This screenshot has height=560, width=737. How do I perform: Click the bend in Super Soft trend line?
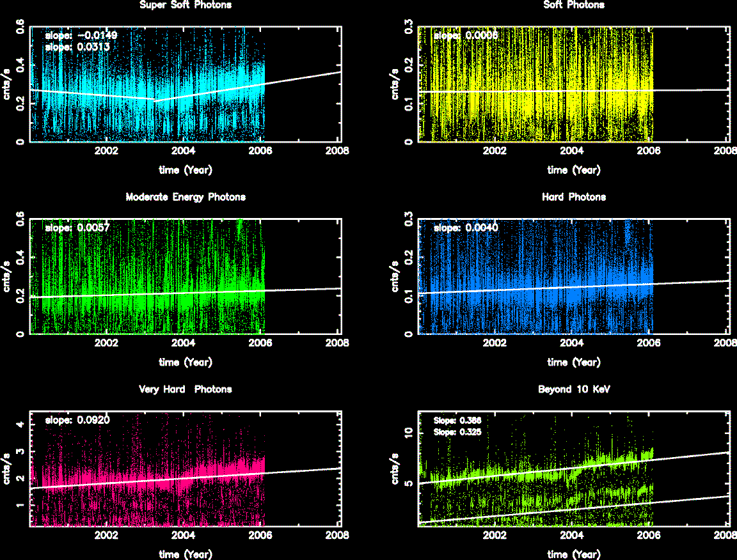[x=155, y=100]
